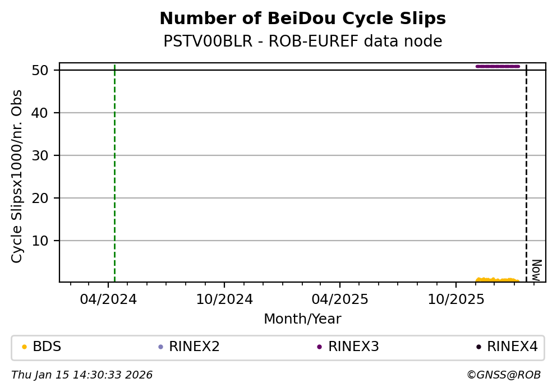Click the "Number of BeiDou Cycle Slips" title
Viewport: 557px width, 392px height.
[x=302, y=19]
